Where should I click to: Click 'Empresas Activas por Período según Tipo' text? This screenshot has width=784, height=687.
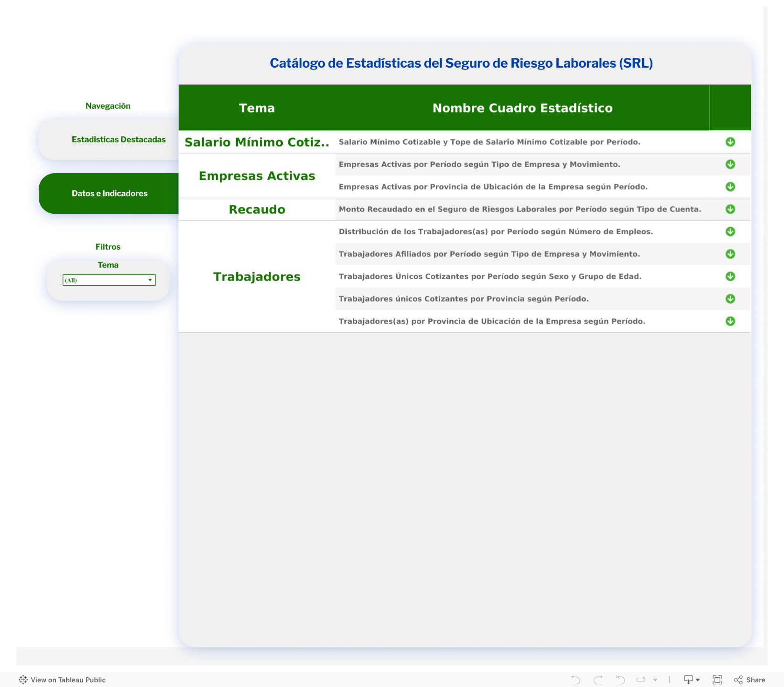click(479, 164)
